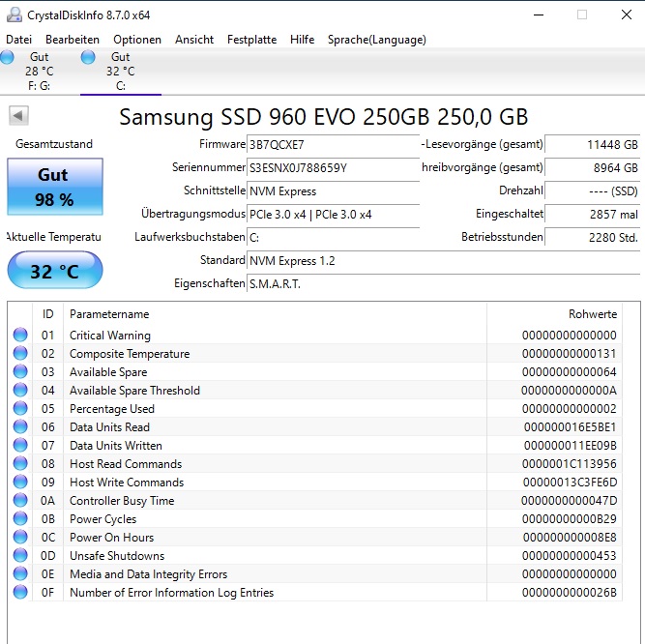Screen dimensions: 645x644
Task: Click the status orb for Media and Data Integrity Errors
Action: point(20,573)
